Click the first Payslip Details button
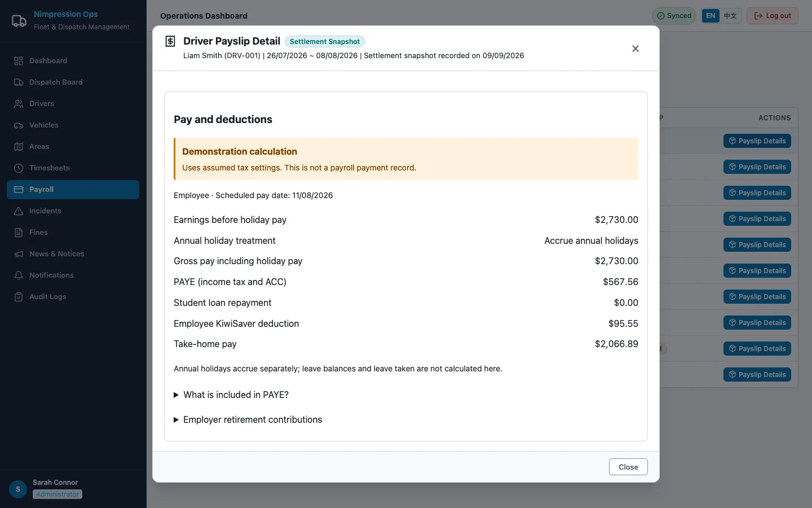 tap(757, 141)
